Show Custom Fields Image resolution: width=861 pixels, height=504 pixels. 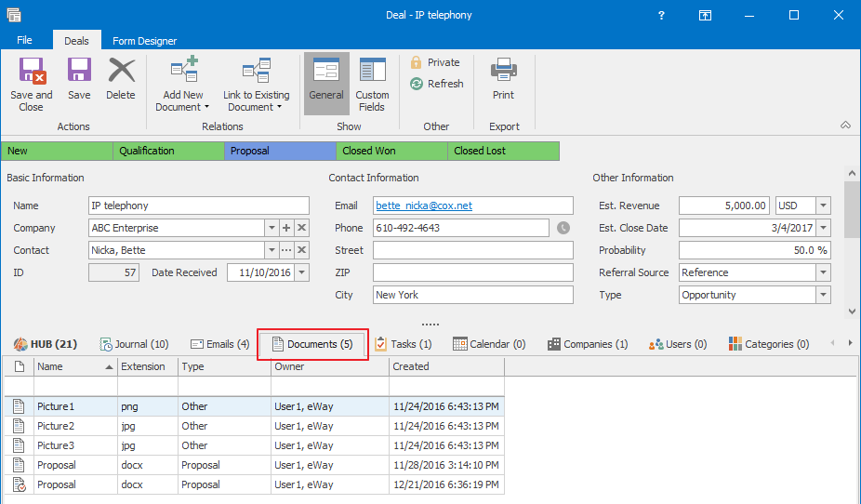pyautogui.click(x=372, y=84)
